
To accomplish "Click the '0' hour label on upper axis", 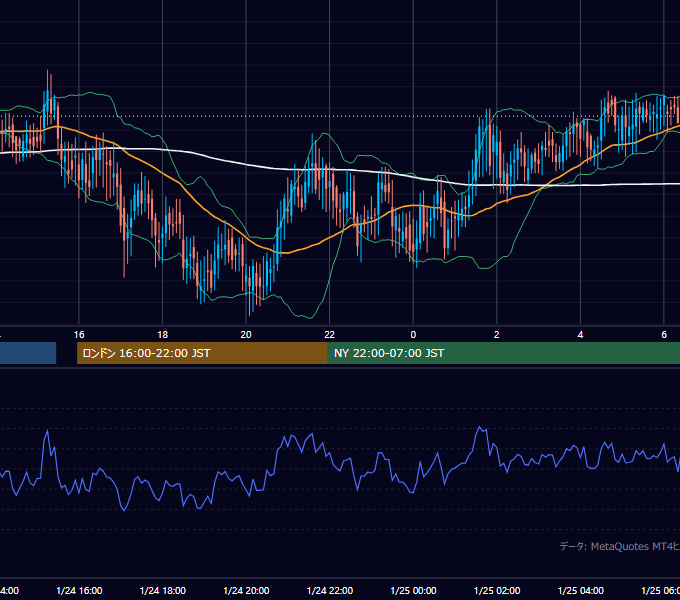I will (x=413, y=335).
